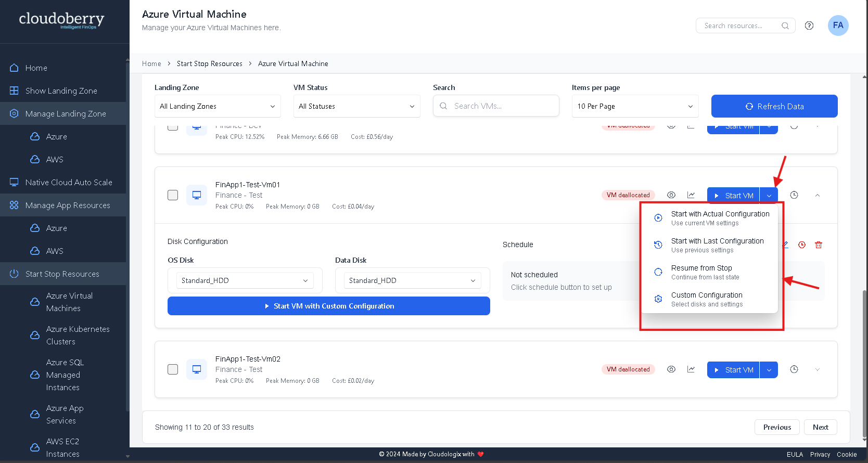The height and width of the screenshot is (463, 868).
Task: Open AWS under Manage App Resources
Action: click(55, 251)
